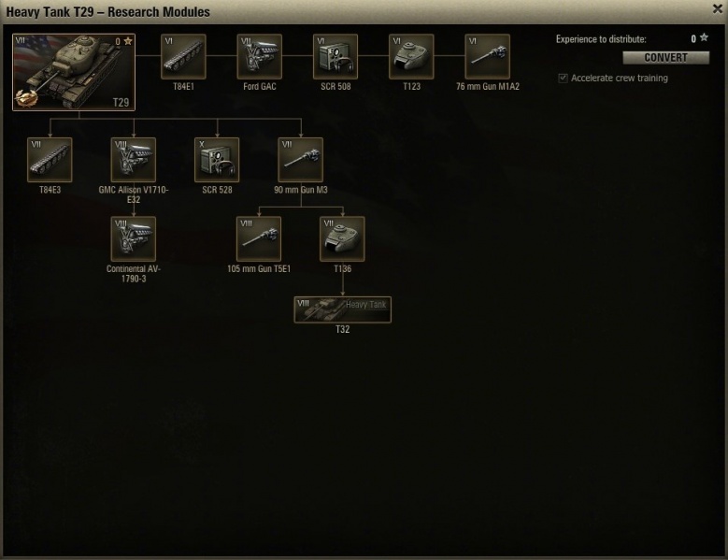Click the 'Accelerate crew training' label text
This screenshot has height=560, width=728.
(x=620, y=78)
